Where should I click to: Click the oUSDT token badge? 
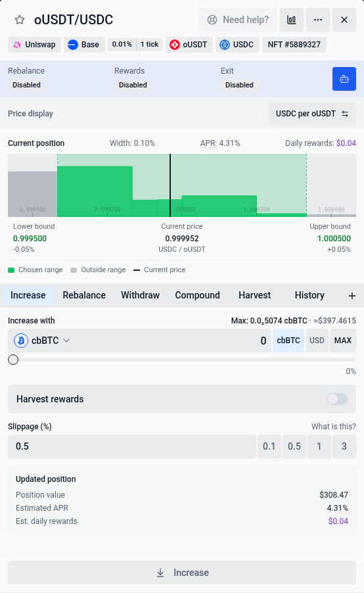click(x=189, y=45)
